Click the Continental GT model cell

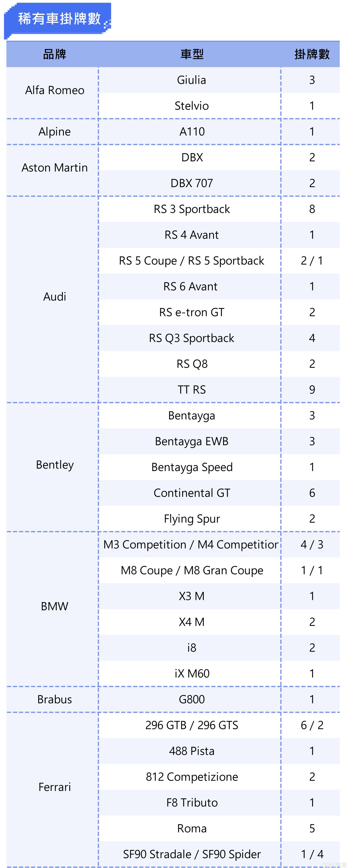[x=192, y=493]
